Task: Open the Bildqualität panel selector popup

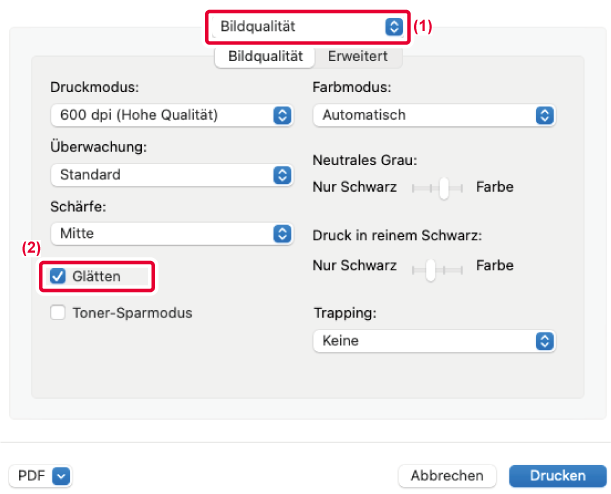Action: (308, 27)
